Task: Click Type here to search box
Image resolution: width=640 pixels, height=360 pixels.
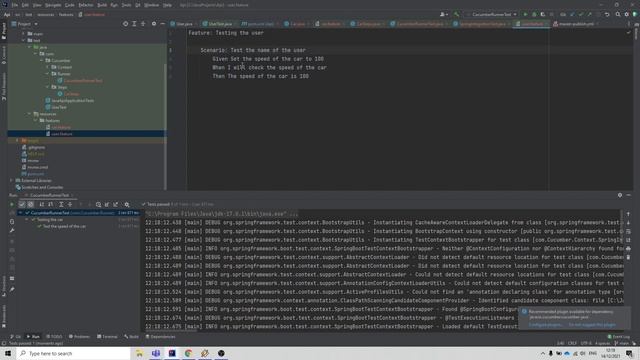Action: pos(73,353)
